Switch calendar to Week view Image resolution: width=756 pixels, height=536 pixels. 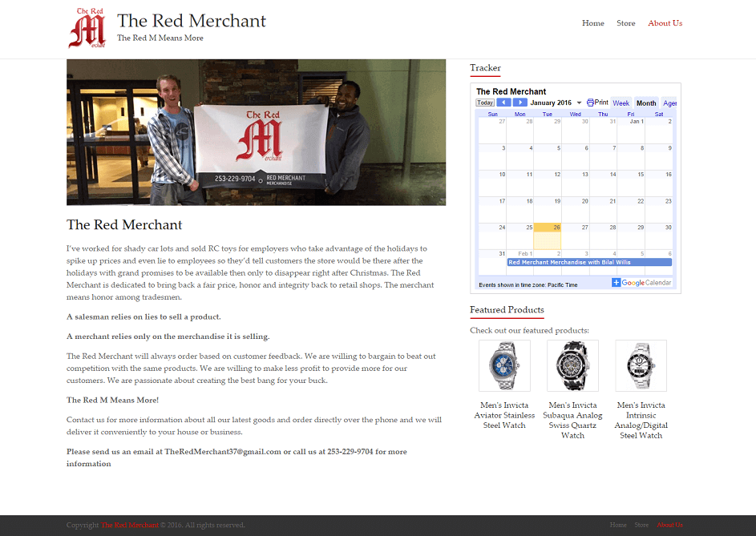click(621, 103)
